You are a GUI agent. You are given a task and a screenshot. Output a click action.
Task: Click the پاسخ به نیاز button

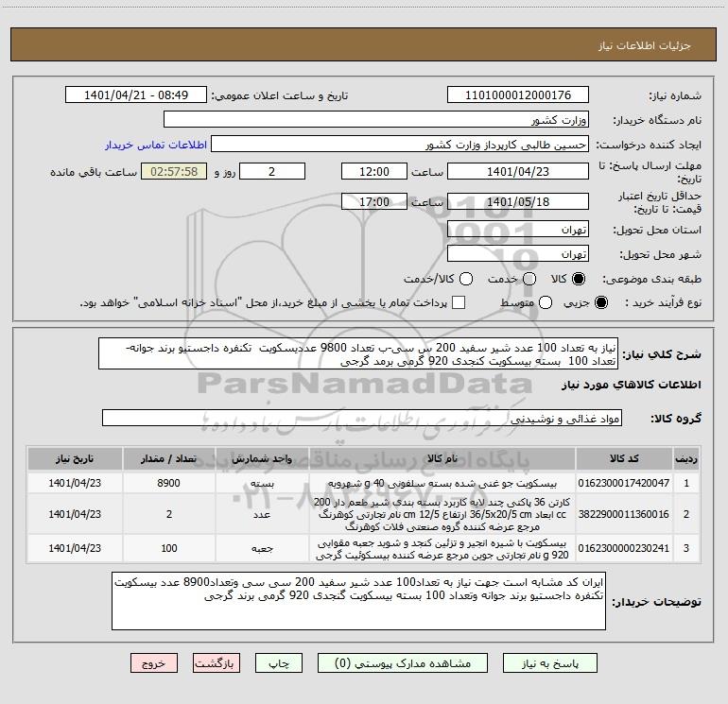point(550,663)
